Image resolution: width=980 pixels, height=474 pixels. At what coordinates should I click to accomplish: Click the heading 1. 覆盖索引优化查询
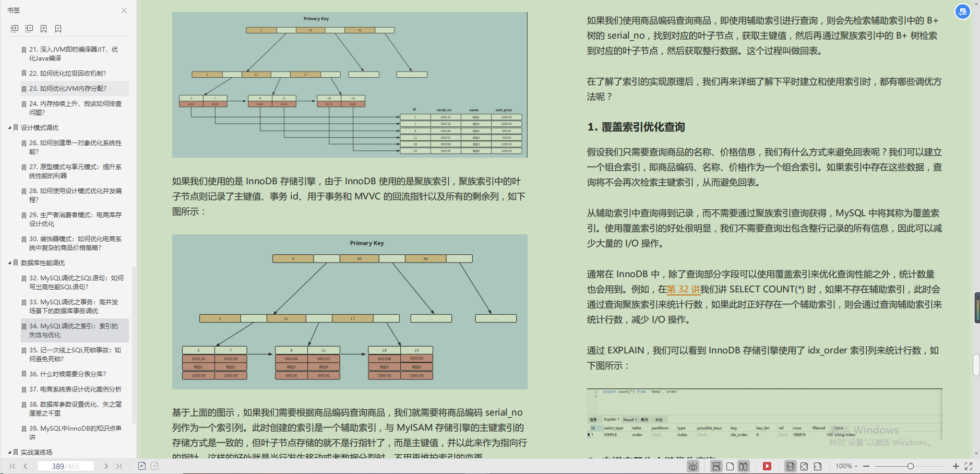636,127
